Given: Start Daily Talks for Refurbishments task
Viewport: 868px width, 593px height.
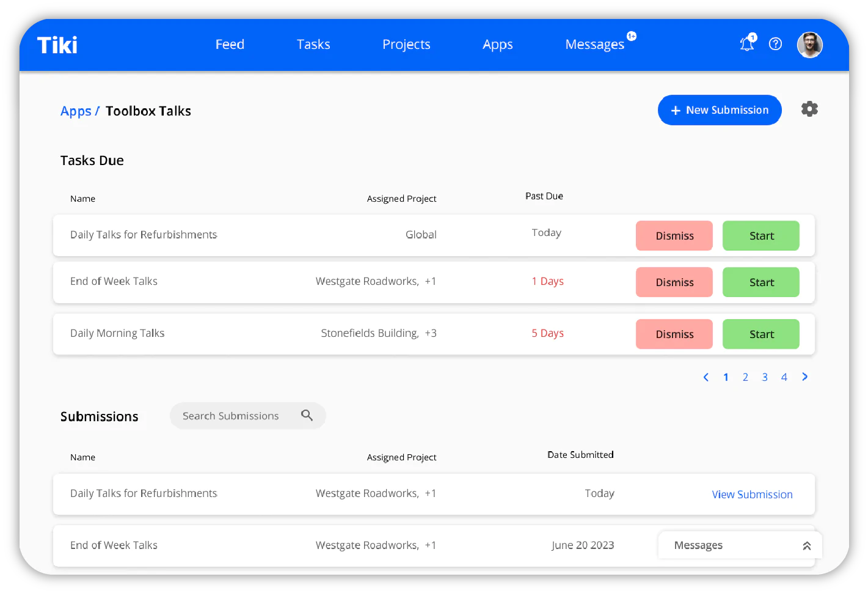Looking at the screenshot, I should [x=761, y=236].
